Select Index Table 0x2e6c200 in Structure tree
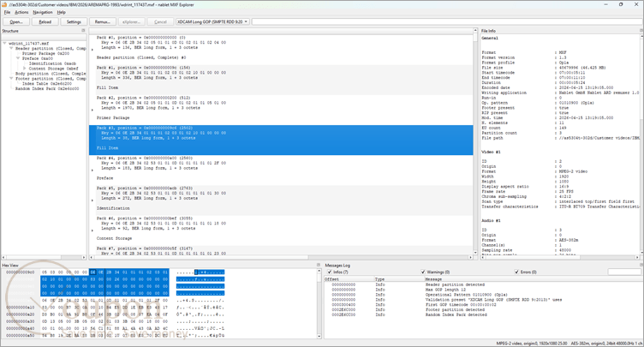 point(46,83)
